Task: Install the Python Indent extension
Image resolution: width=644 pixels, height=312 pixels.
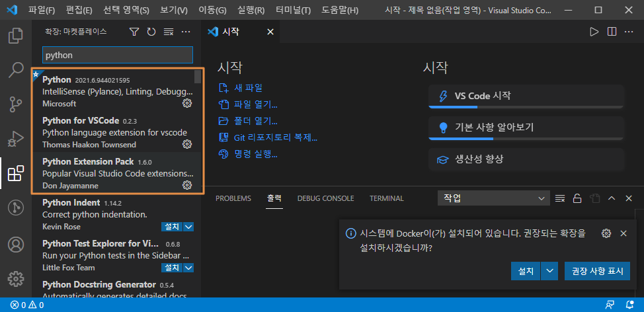Action: 172,227
